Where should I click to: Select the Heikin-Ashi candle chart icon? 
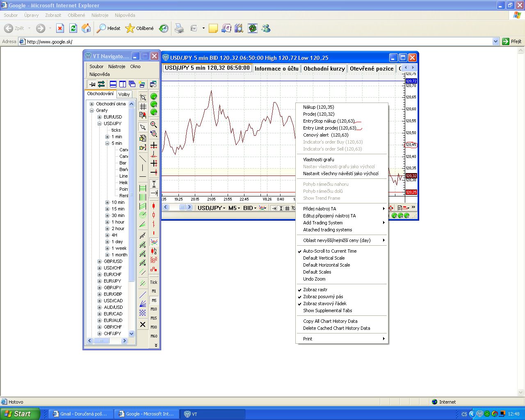[x=154, y=251]
